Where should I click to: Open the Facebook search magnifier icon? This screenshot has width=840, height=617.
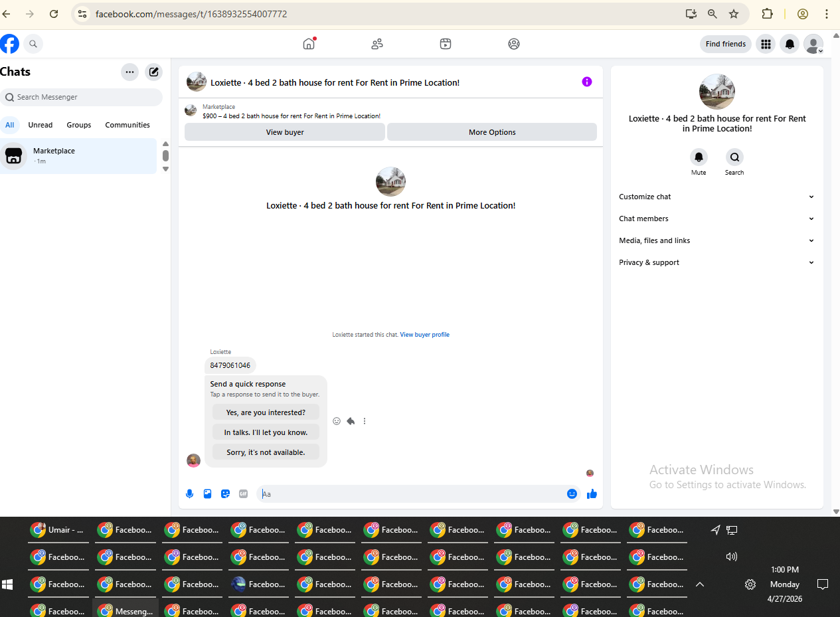(33, 44)
